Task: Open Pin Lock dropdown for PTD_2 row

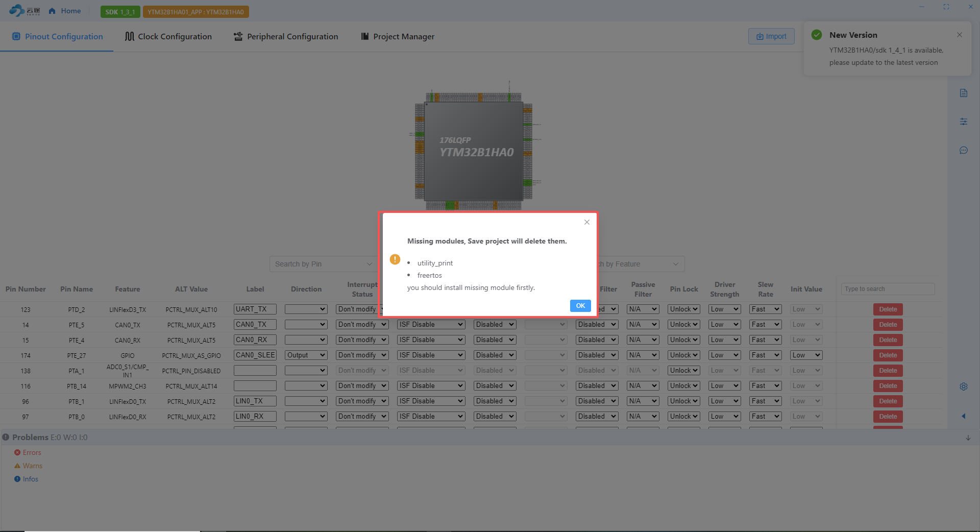Action: pyautogui.click(x=684, y=309)
